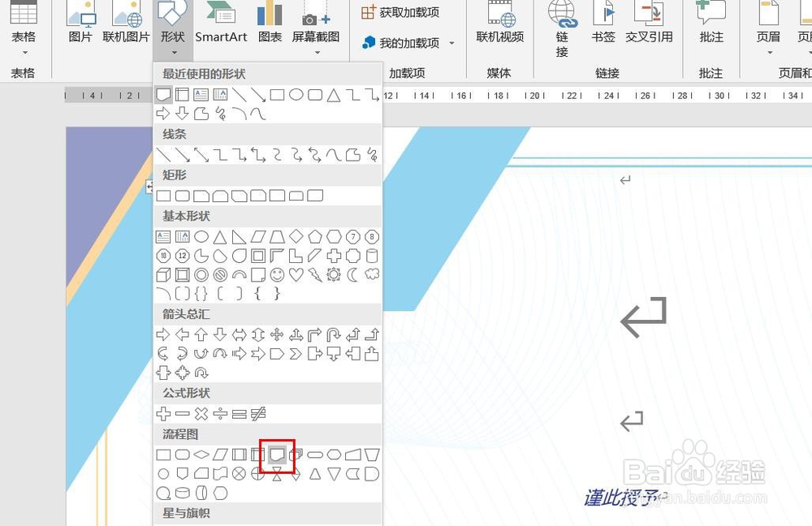Select the octagon shape labeled 8
The height and width of the screenshot is (526, 812).
tap(372, 237)
